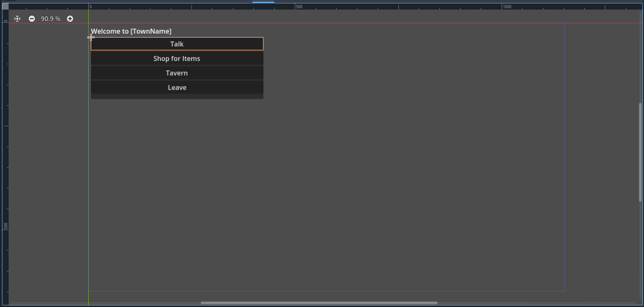Screen dimensions: 644x307
Task: Click the Shop for Items button
Action: pyautogui.click(x=177, y=58)
